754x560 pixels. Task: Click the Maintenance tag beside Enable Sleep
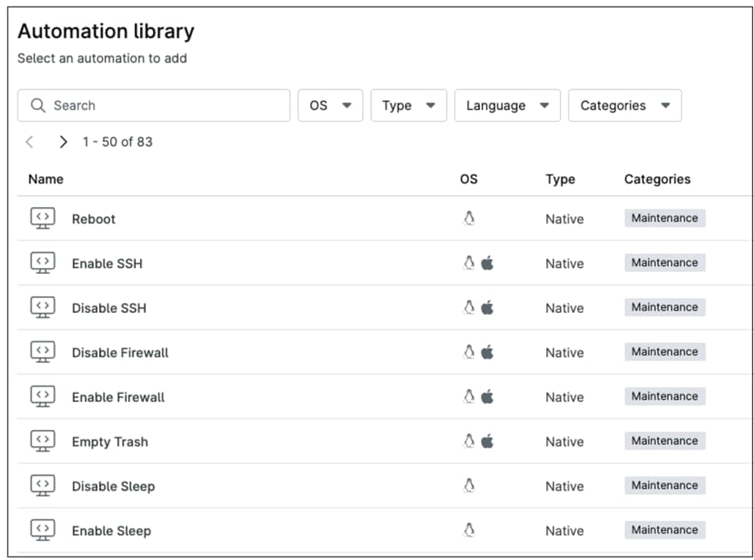(x=664, y=530)
